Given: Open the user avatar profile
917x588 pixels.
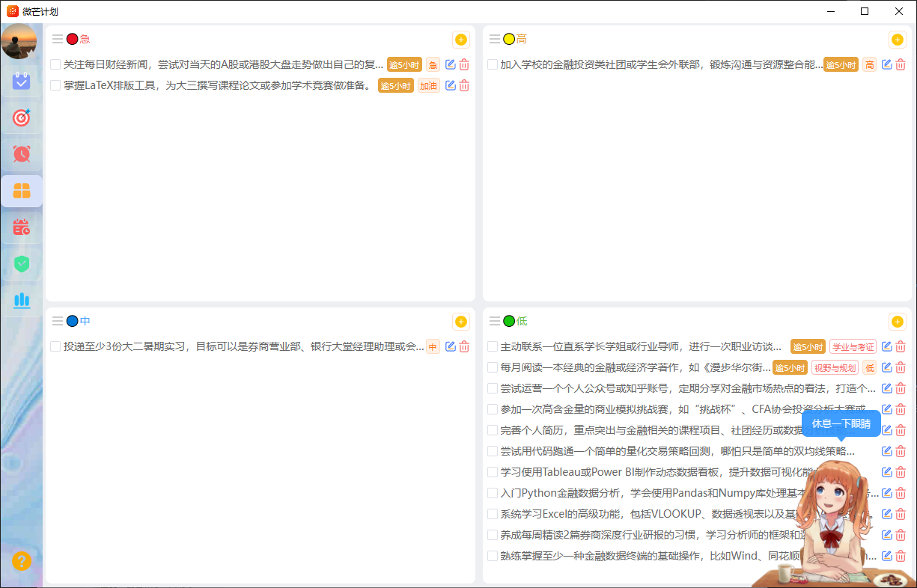Looking at the screenshot, I should 19,41.
